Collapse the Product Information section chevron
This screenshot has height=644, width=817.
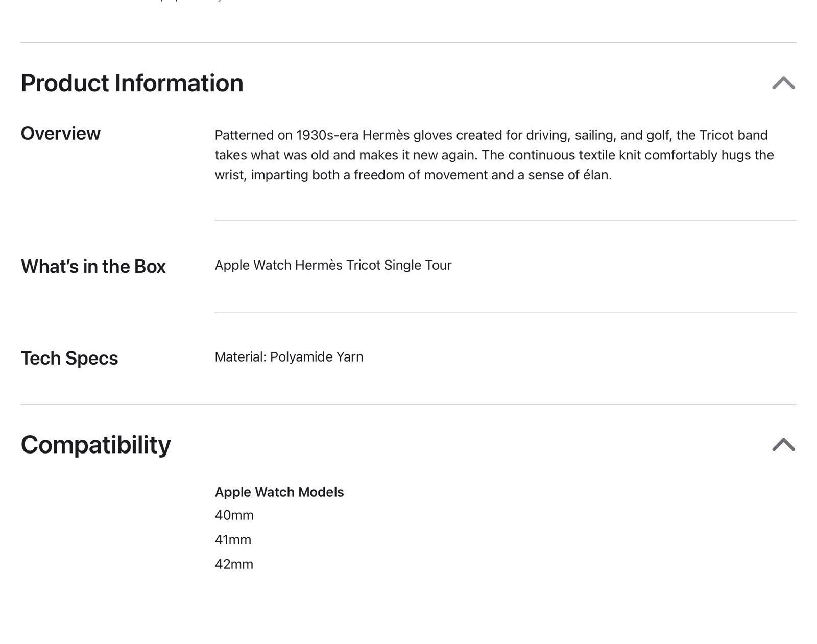coord(783,83)
